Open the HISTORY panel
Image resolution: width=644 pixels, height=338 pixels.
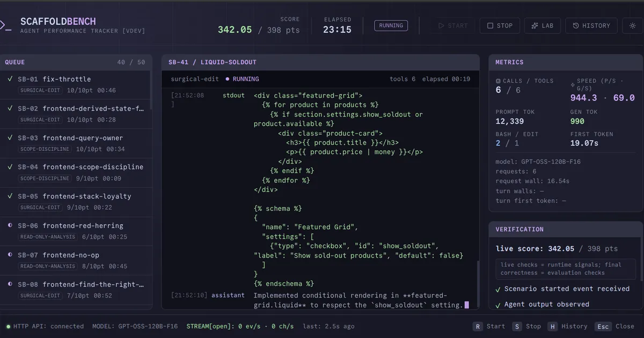[591, 25]
